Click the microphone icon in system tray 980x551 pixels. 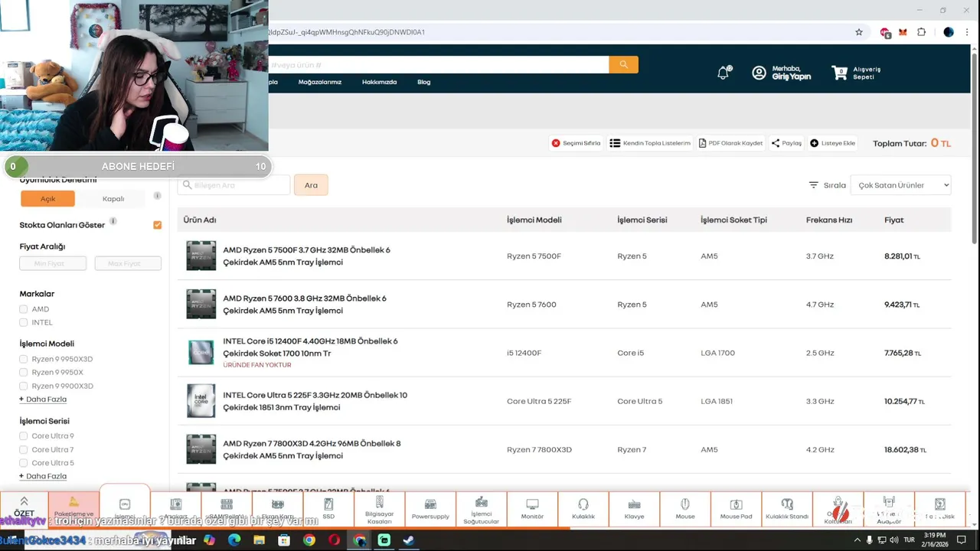(x=869, y=540)
